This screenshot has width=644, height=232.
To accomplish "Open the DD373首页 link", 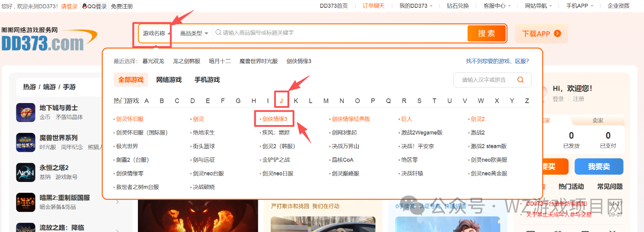I will coord(334,6).
